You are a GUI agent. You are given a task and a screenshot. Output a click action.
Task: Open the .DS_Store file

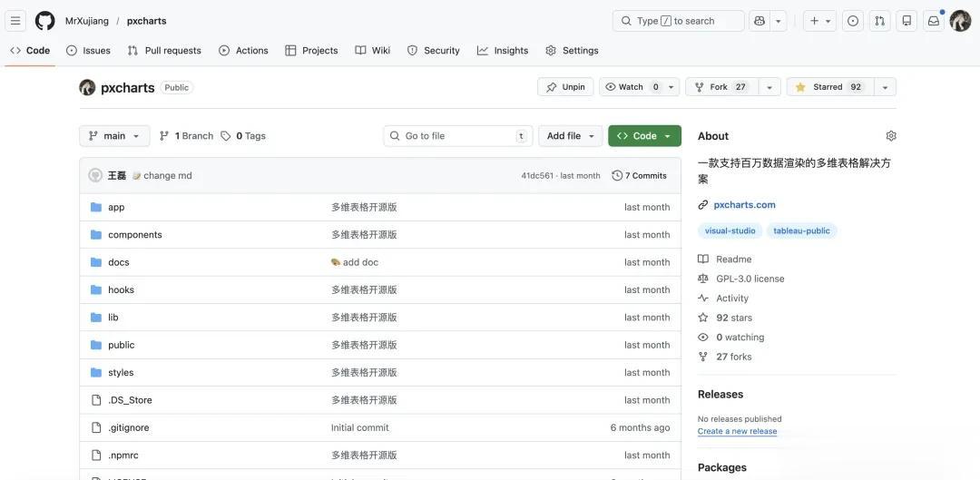[130, 399]
